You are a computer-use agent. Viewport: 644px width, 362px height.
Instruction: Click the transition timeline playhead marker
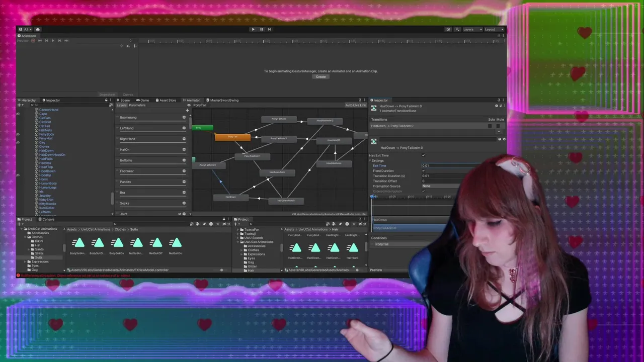click(373, 197)
